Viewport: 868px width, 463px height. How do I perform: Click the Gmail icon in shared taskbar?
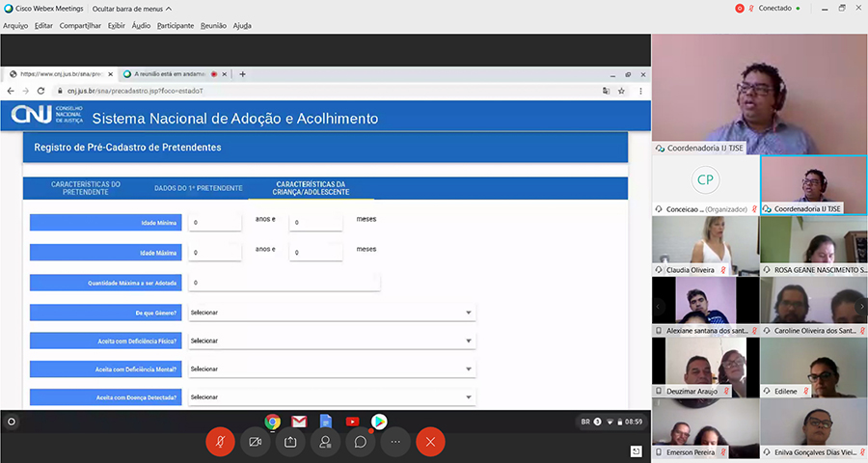click(x=299, y=422)
